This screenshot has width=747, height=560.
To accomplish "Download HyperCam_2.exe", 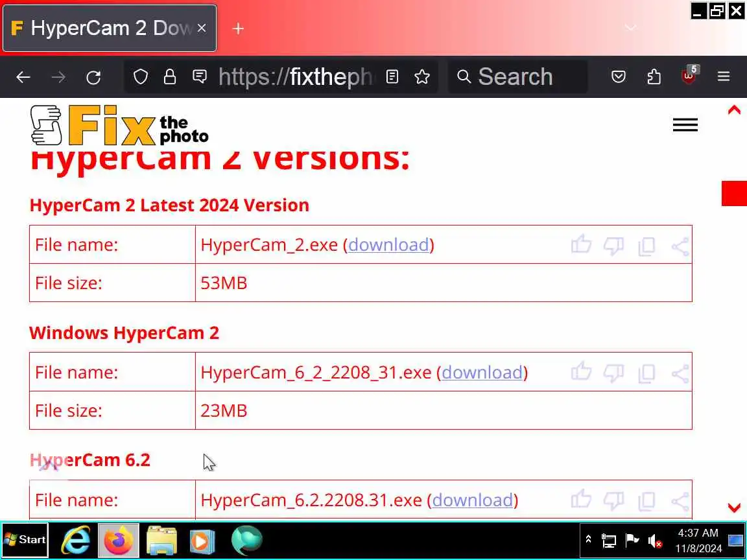I will click(388, 245).
